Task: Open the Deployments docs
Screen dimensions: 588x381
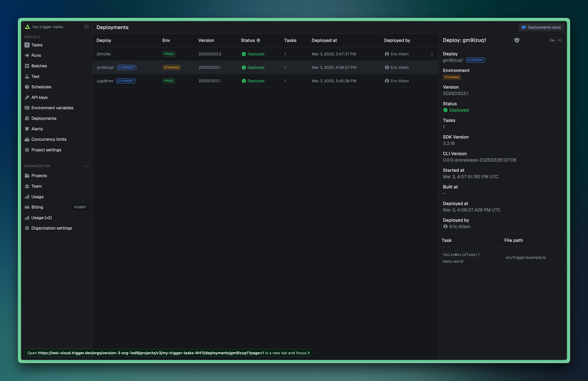Action: (x=542, y=27)
